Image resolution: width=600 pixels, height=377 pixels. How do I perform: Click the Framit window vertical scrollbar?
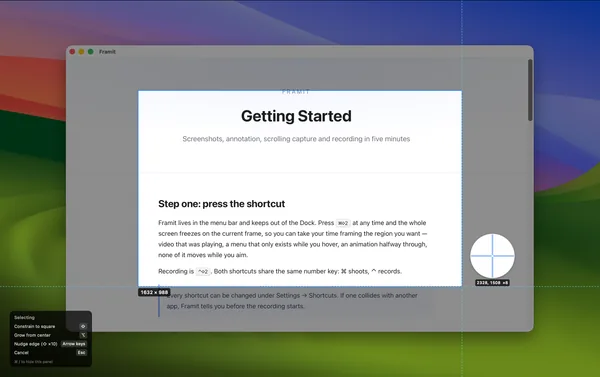(530, 90)
